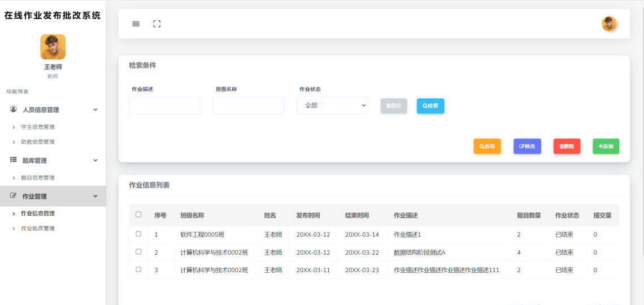Click the 结束时间 column header
This screenshot has height=305, width=644.
tap(357, 215)
